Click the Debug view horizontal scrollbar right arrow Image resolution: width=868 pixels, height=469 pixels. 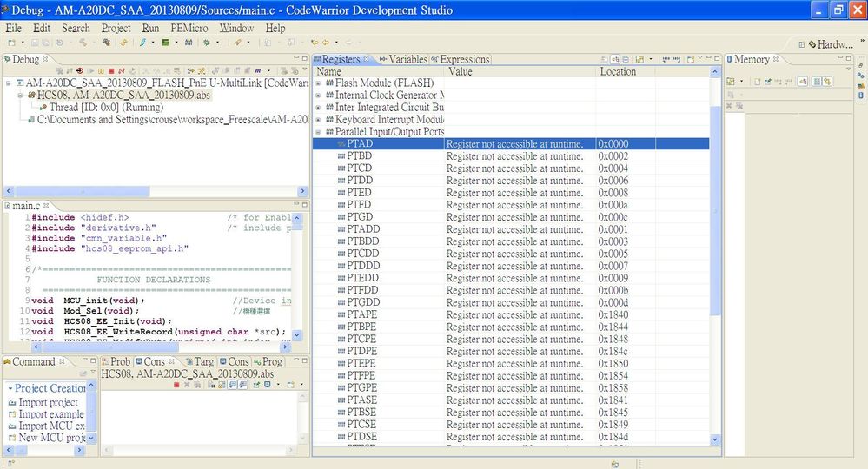pyautogui.click(x=302, y=191)
